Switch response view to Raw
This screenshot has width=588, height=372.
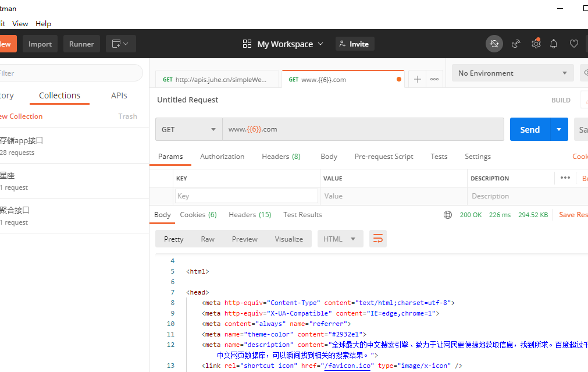point(208,239)
